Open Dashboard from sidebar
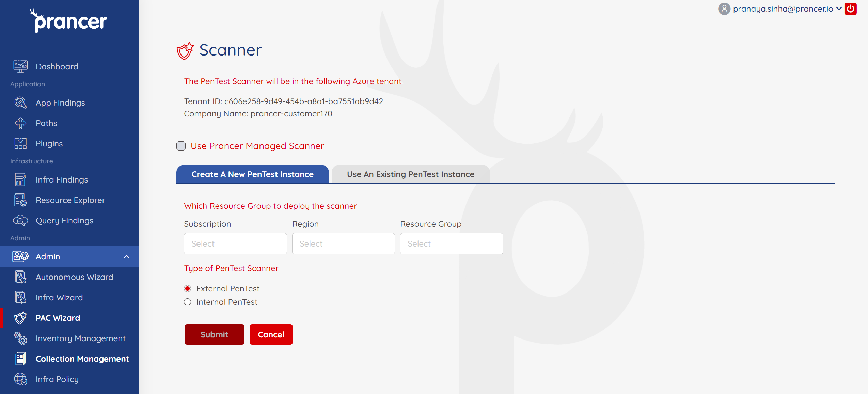 pos(70,66)
